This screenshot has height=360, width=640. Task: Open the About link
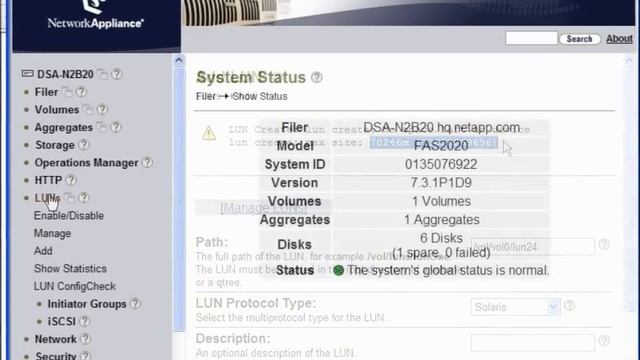click(619, 39)
